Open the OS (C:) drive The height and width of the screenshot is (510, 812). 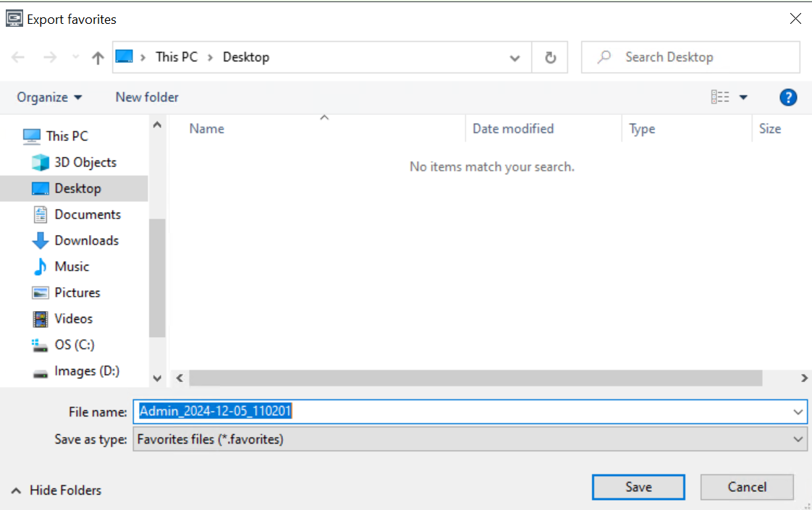[74, 344]
